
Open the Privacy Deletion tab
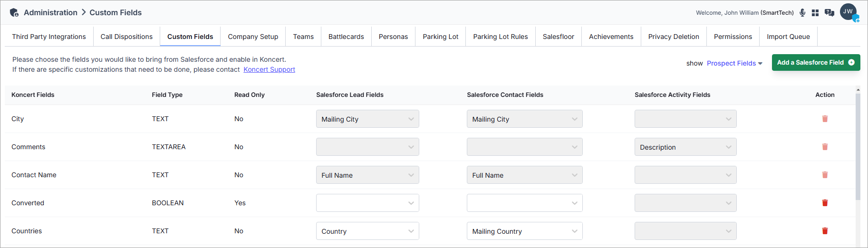(x=674, y=37)
